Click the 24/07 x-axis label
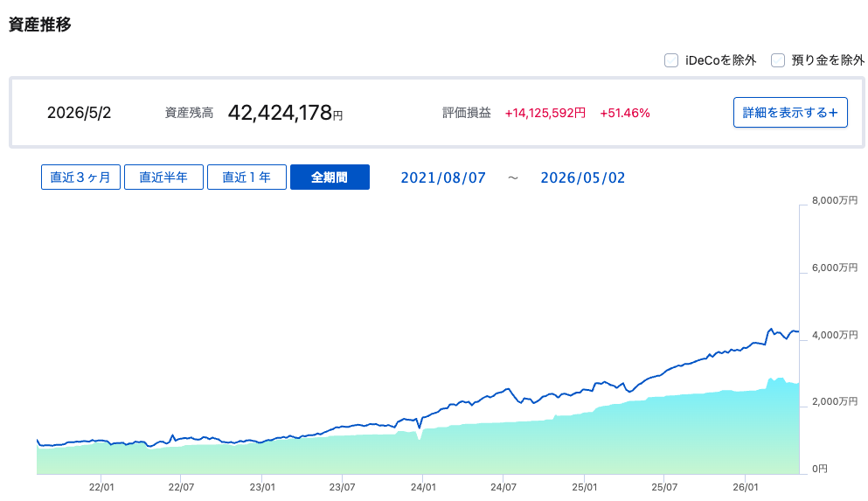This screenshot has height=501, width=868. [503, 487]
